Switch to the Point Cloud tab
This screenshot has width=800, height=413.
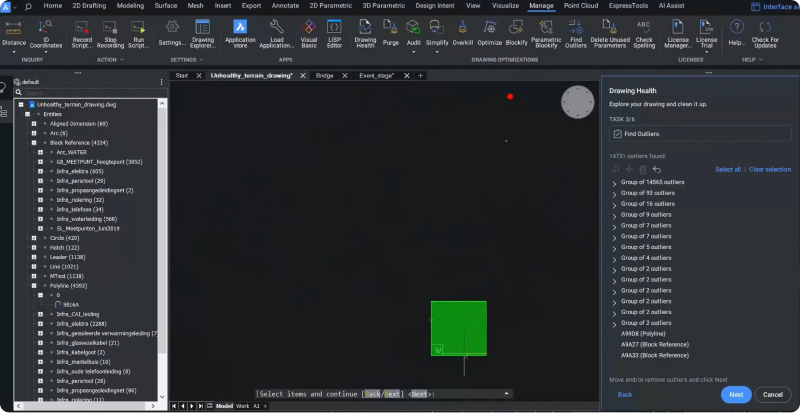point(581,6)
